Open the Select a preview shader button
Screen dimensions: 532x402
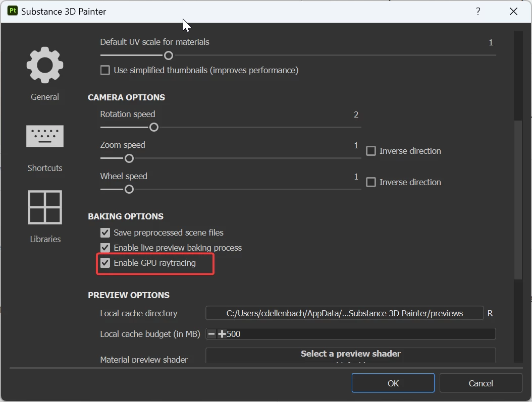(x=350, y=355)
